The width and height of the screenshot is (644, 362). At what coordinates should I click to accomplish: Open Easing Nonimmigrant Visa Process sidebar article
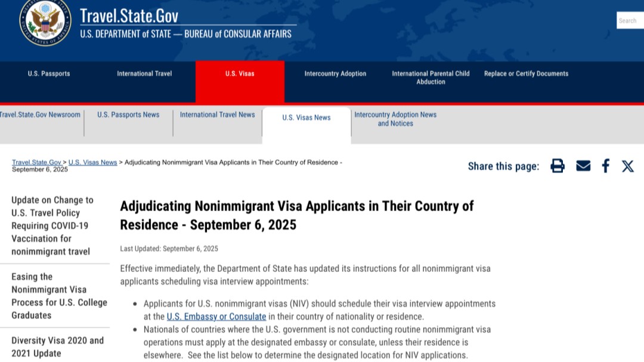pyautogui.click(x=58, y=296)
